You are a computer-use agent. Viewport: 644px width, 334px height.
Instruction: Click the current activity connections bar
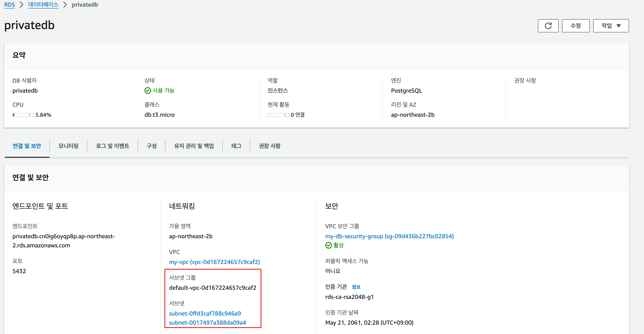pyautogui.click(x=278, y=115)
